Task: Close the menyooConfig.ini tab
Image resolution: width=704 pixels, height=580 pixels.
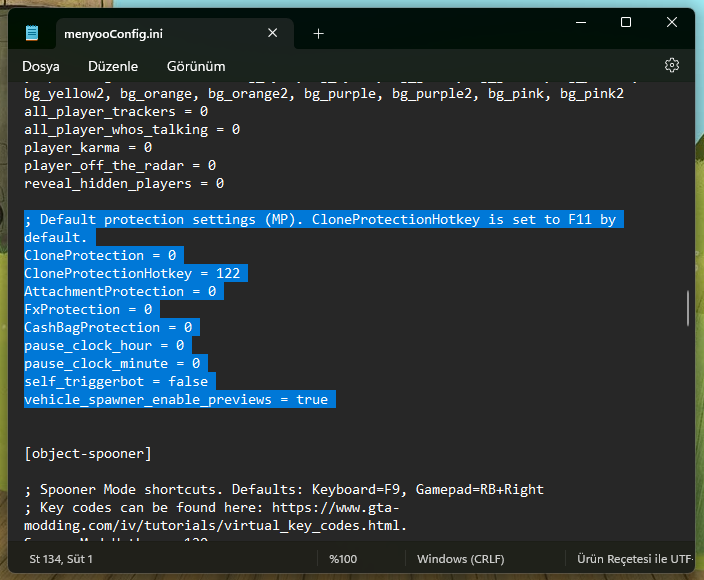Action: click(x=274, y=33)
